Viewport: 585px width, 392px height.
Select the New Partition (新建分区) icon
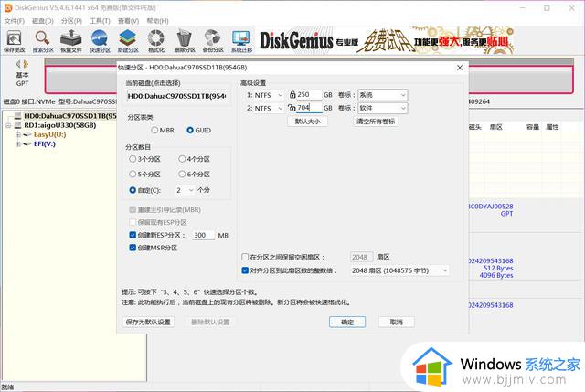click(x=128, y=41)
